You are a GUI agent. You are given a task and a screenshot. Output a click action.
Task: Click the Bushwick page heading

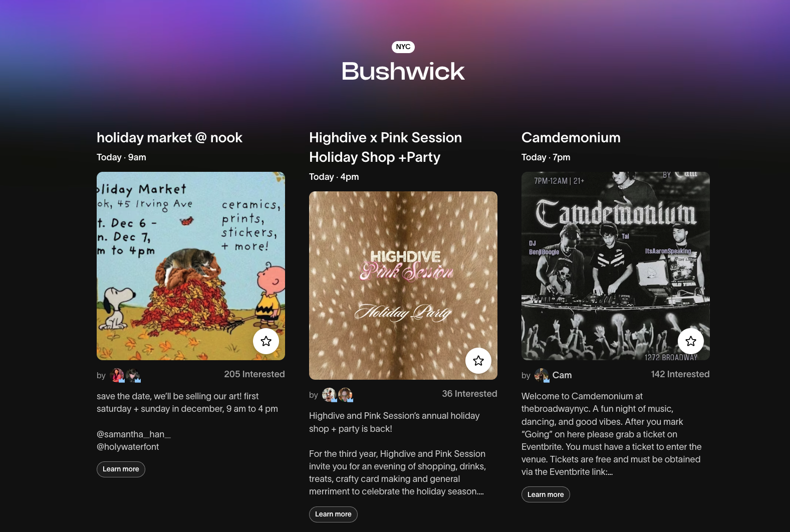pos(403,71)
